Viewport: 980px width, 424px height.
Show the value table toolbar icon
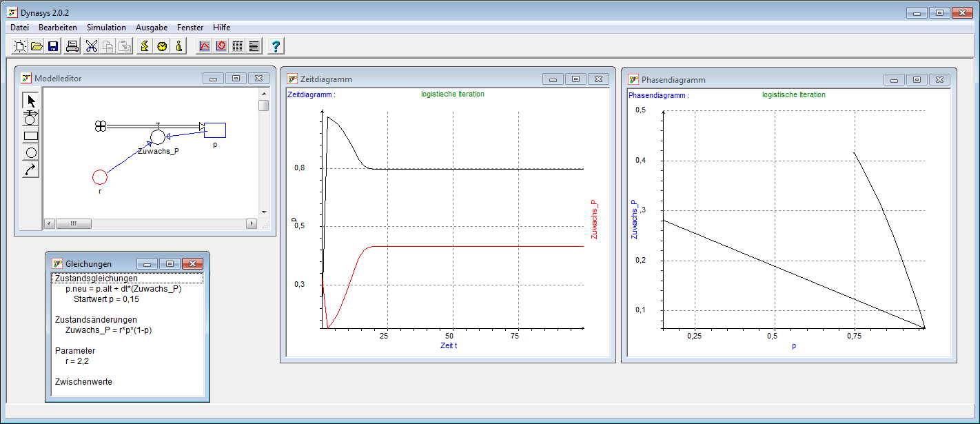click(238, 46)
